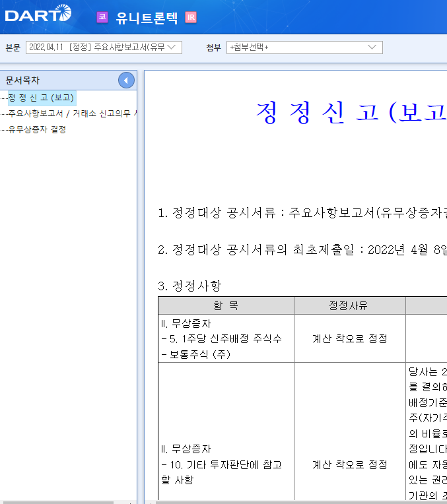Open 유무상증자 결정 in the document tree
Viewport: 447px width, 504px height.
pos(37,129)
